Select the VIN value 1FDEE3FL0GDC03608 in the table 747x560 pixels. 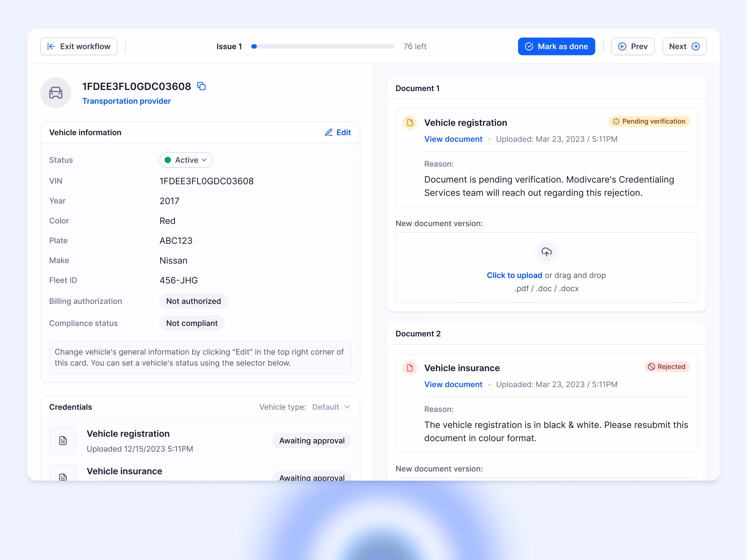point(206,181)
